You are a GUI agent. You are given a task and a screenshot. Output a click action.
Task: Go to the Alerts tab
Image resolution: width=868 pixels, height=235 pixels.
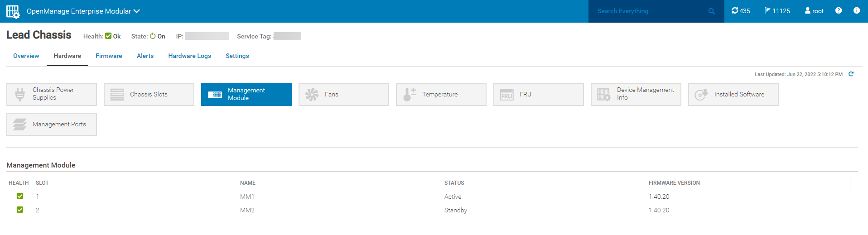coord(145,56)
